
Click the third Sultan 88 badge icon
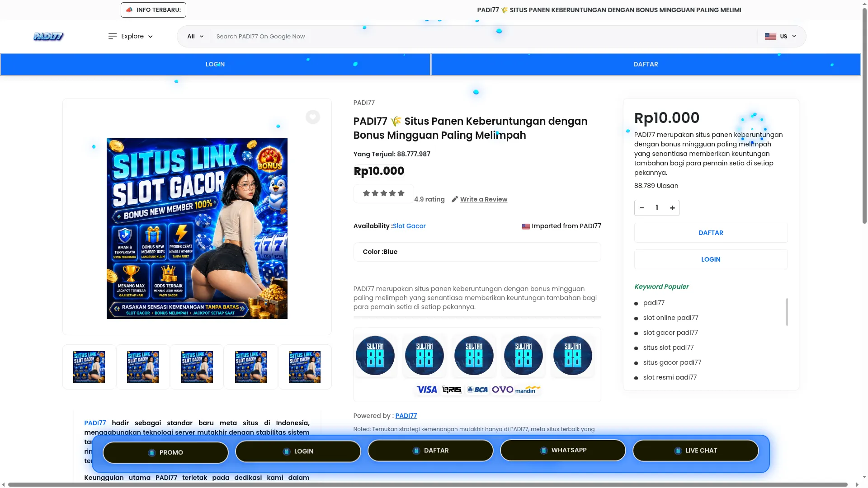click(474, 356)
